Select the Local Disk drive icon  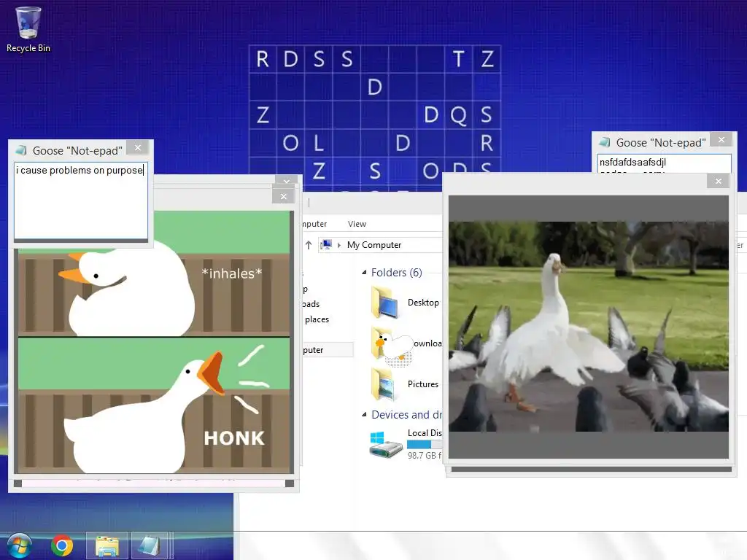pos(386,445)
